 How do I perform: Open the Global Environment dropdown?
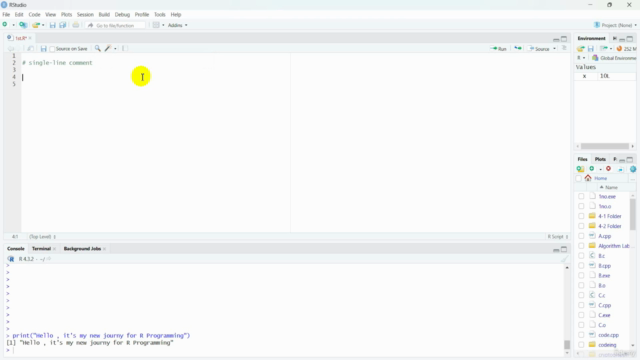pos(614,58)
